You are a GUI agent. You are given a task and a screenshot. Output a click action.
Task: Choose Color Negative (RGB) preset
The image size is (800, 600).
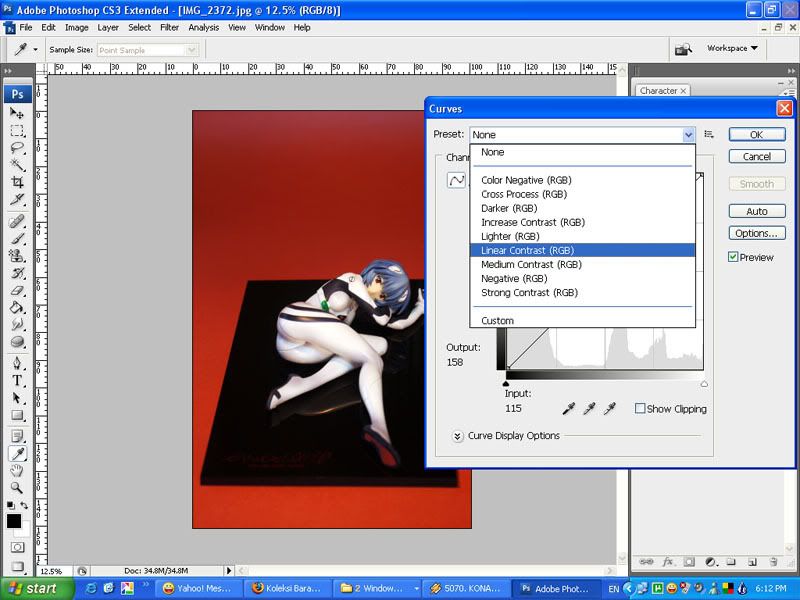tap(582, 180)
